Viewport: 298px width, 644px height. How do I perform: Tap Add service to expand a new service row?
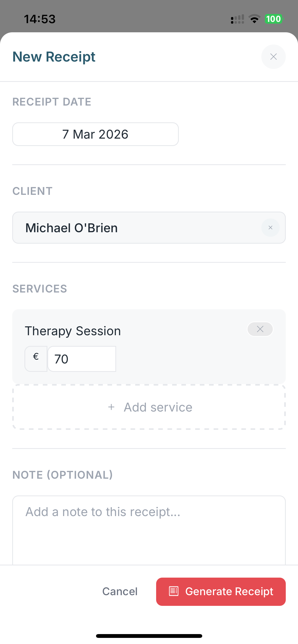pos(149,407)
